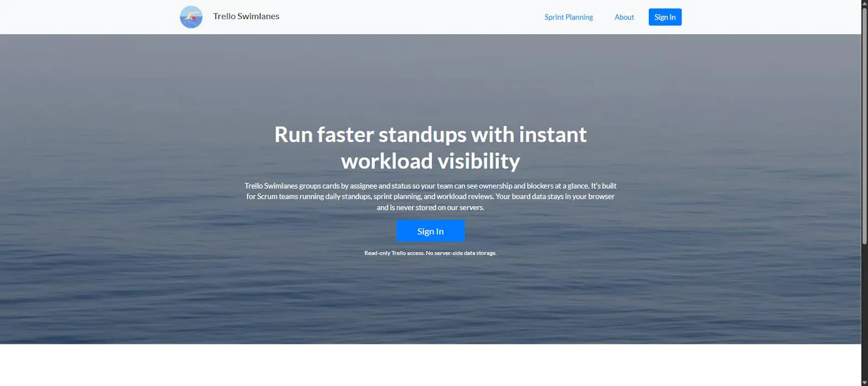Viewport: 868px width, 386px height.
Task: Click the 'Read-only Trello access' note text
Action: pos(430,253)
